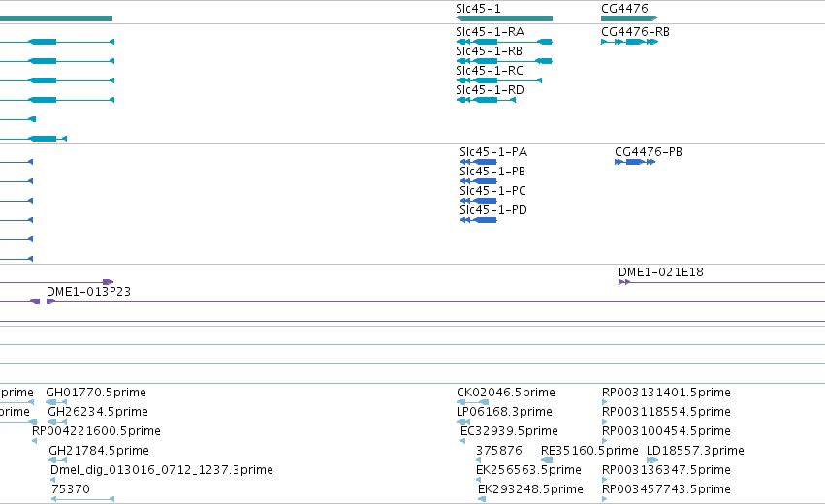825x504 pixels.
Task: Click the GH01770.5prime EST label
Action: 96,393
